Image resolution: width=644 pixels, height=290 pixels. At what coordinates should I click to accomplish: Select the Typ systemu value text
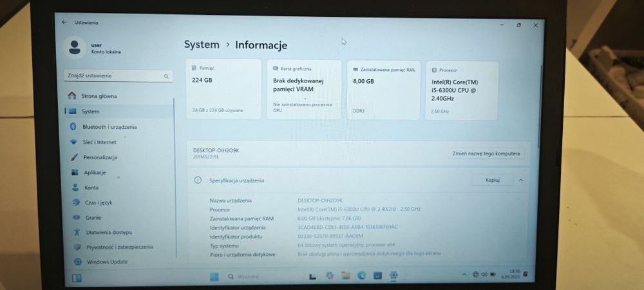tap(346, 245)
